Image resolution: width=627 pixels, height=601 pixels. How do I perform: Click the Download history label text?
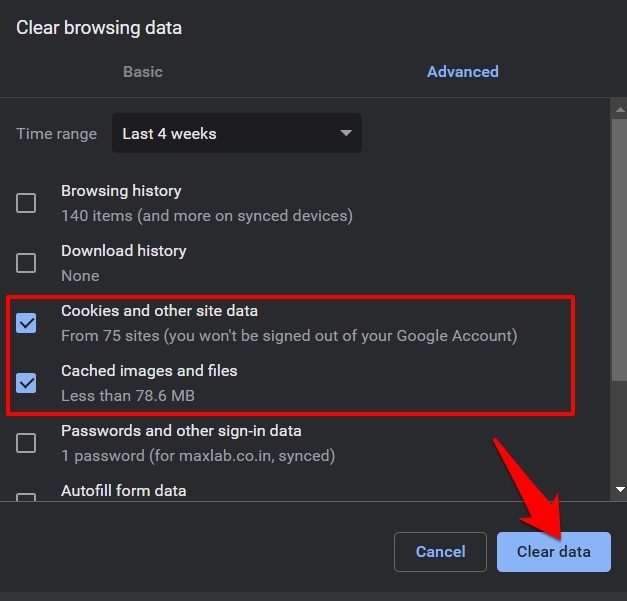[123, 251]
